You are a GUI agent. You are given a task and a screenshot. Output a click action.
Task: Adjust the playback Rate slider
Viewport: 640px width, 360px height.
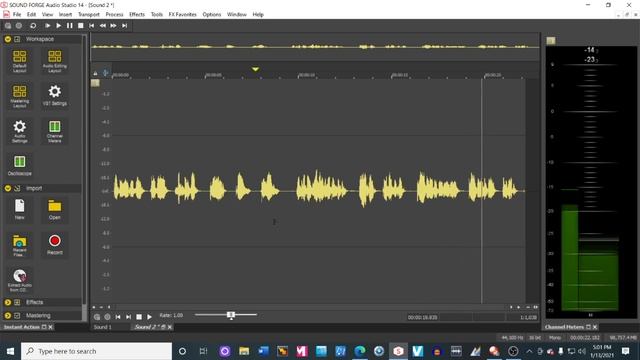click(x=231, y=315)
